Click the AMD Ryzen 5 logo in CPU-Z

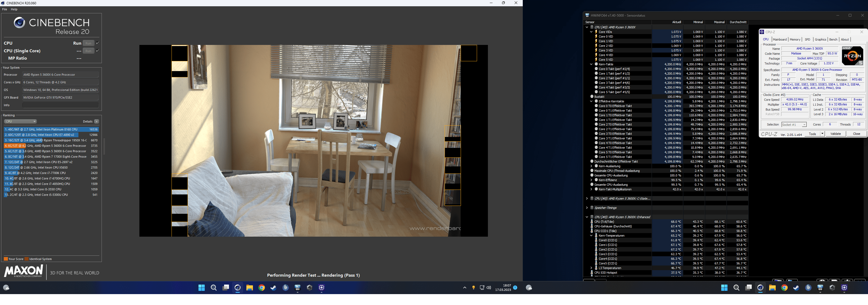tap(852, 56)
